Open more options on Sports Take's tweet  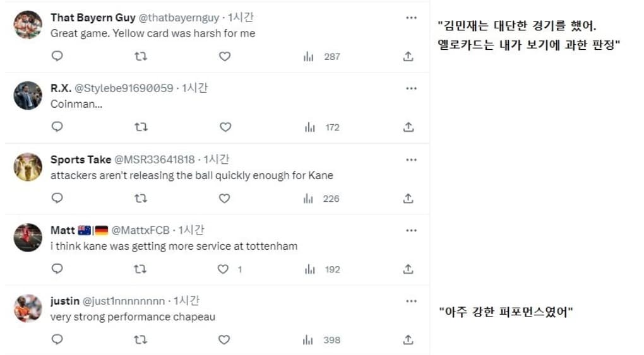point(412,160)
